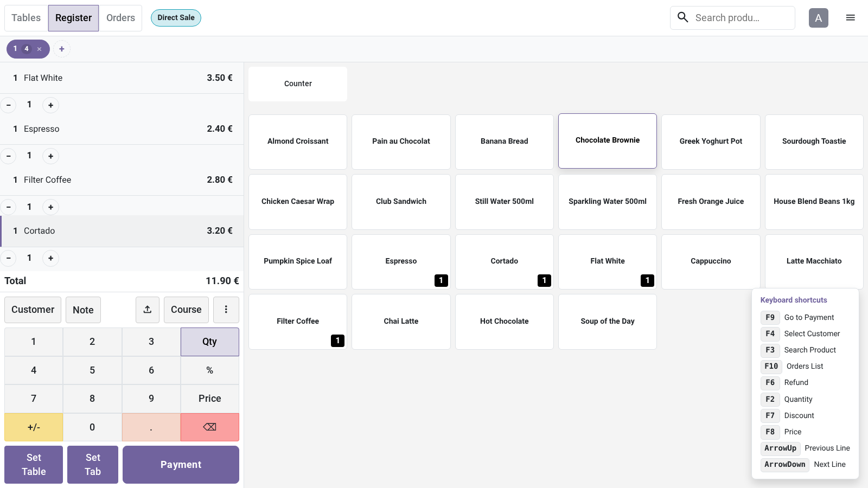The width and height of the screenshot is (868, 488).
Task: Add a new order with plus icon
Action: coord(62,49)
